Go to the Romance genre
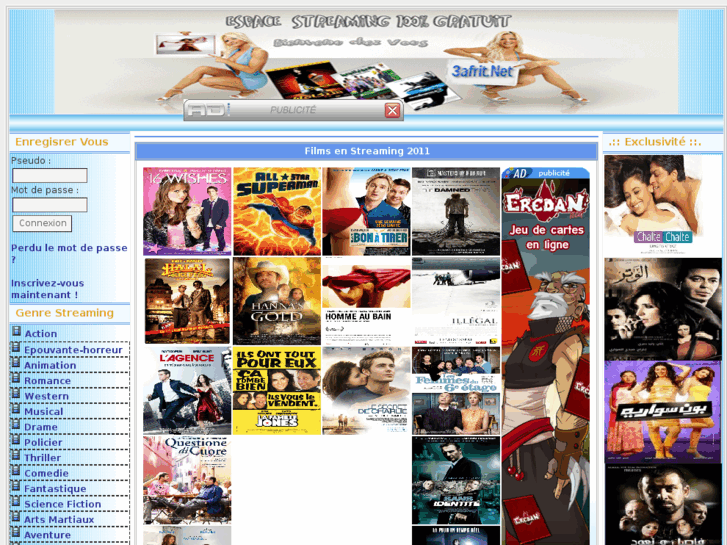The width and height of the screenshot is (727, 545). pos(47,380)
